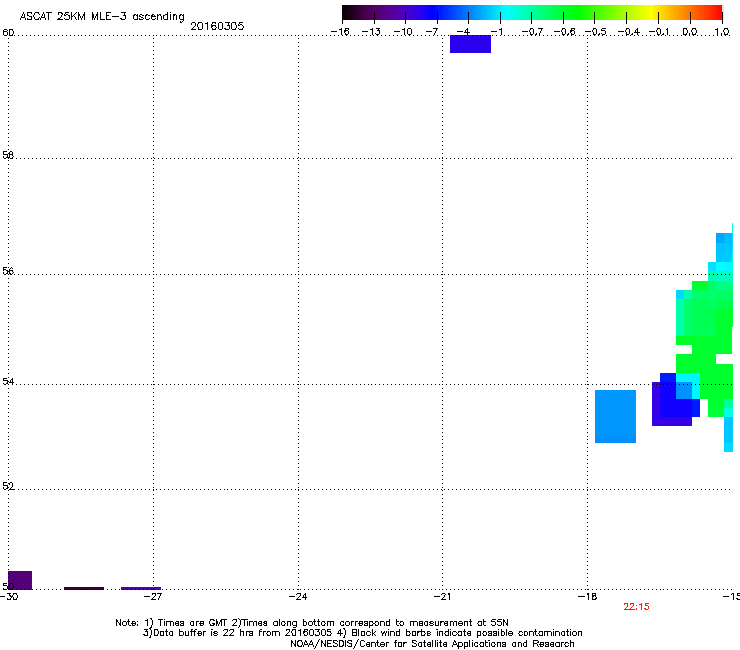Click the -4 color scale label

point(463,32)
